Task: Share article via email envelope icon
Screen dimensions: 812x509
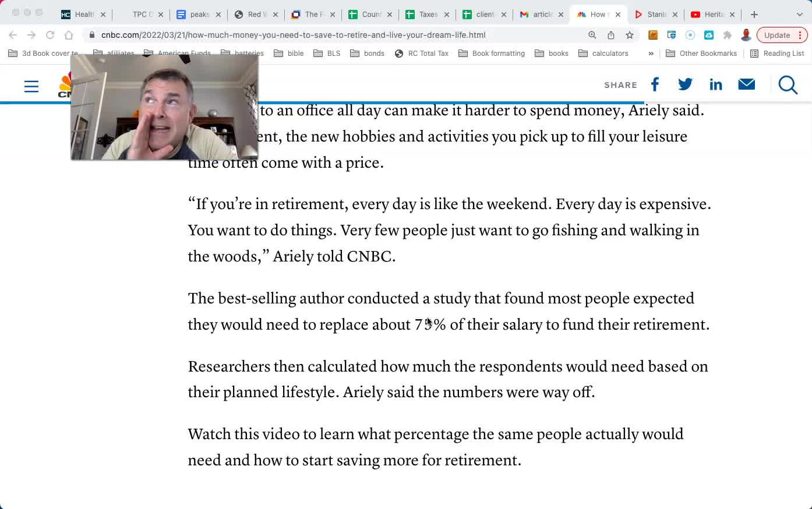Action: tap(747, 84)
